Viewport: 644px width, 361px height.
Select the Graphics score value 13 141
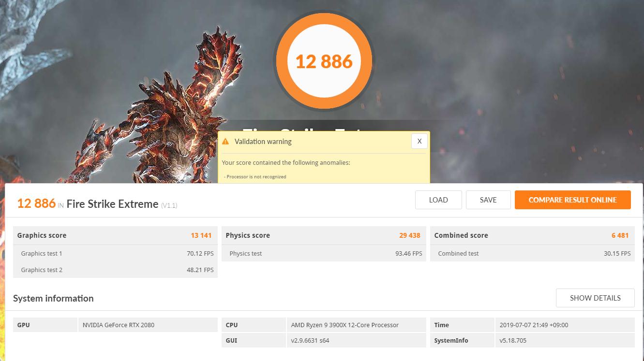pyautogui.click(x=201, y=235)
